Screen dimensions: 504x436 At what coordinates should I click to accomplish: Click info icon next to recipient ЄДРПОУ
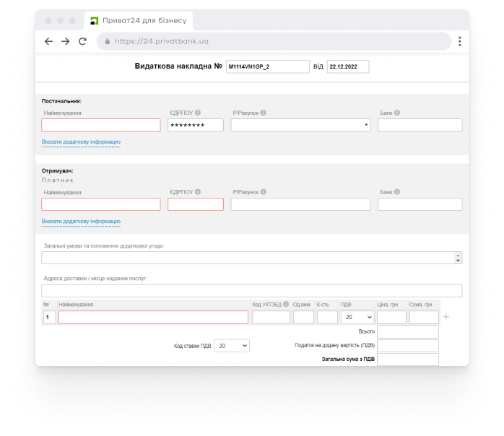198,192
